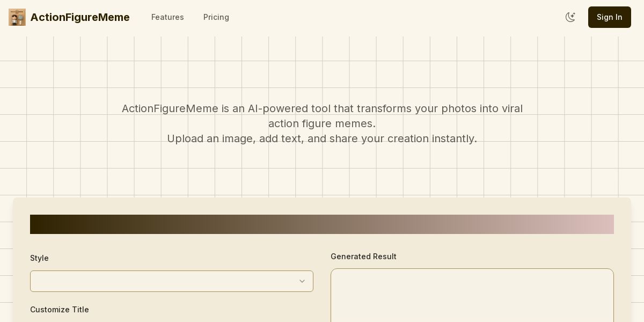Click the dark-to-pink gradient banner
644x322 pixels.
point(322,224)
